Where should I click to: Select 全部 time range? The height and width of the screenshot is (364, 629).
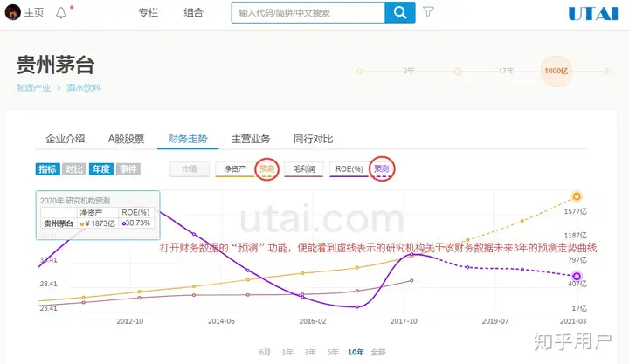378,352
